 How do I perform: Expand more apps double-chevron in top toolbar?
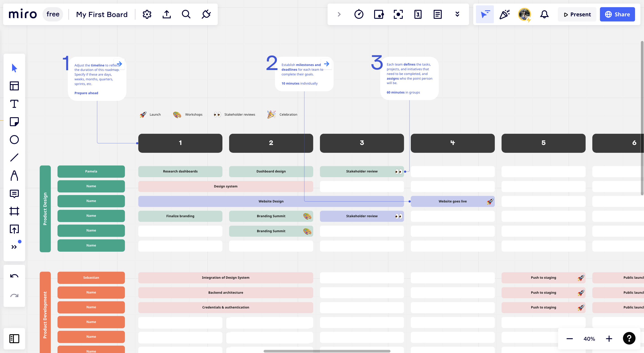[457, 14]
